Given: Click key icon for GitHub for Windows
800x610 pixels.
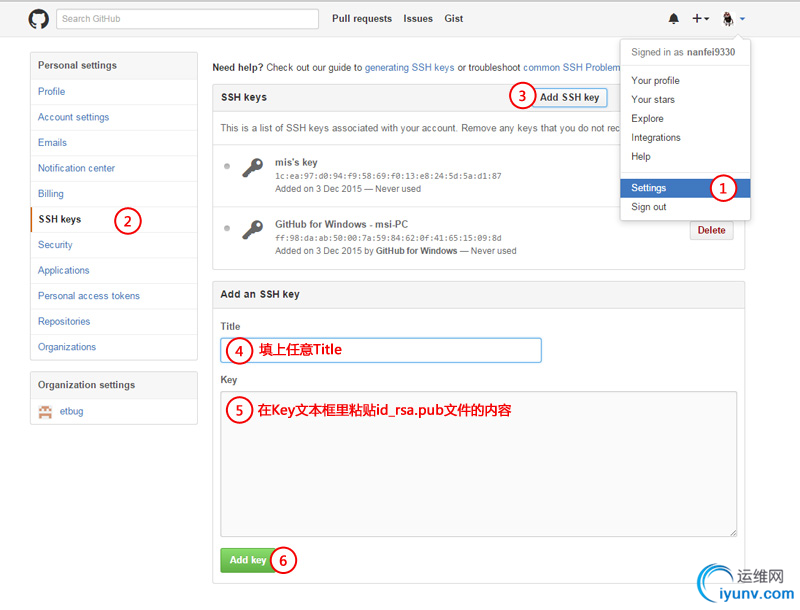Looking at the screenshot, I should 253,230.
